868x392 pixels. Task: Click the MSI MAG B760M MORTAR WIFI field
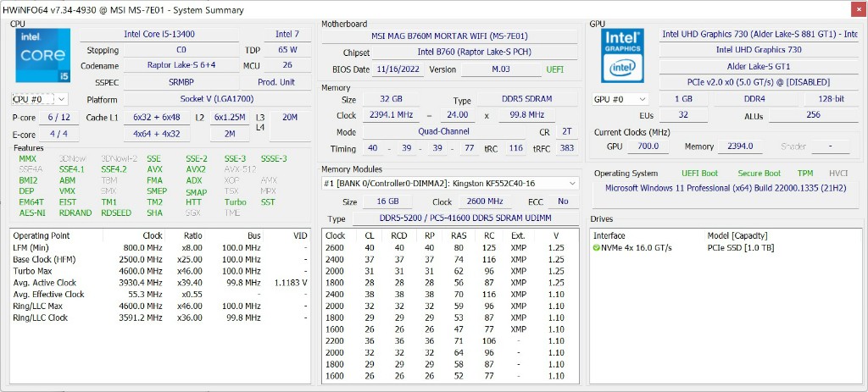[450, 35]
